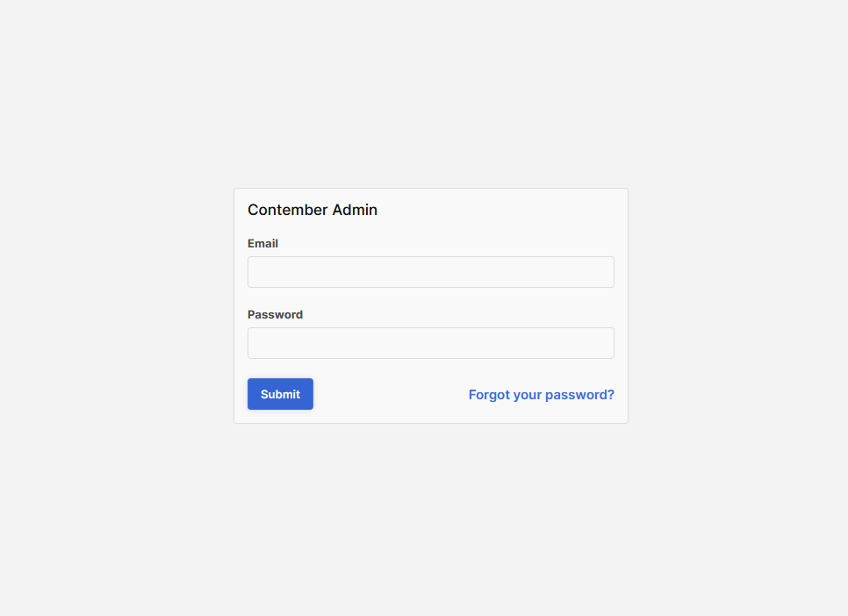Follow the password recovery link
Image resolution: width=848 pixels, height=616 pixels.
pos(542,395)
